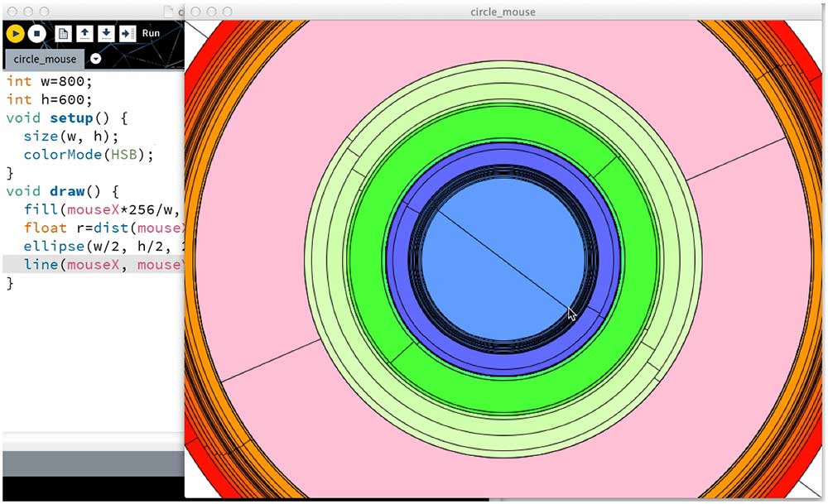Save the sketch with the down-arrow icon

pyautogui.click(x=106, y=34)
